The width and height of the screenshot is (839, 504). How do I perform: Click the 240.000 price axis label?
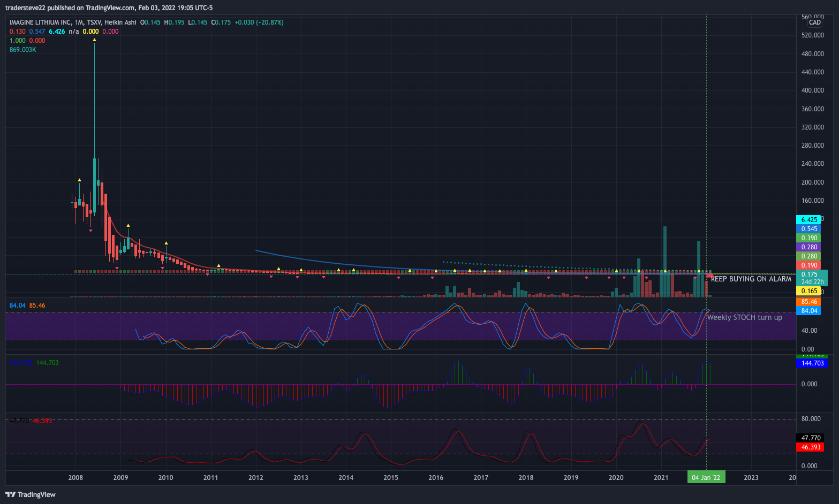[x=812, y=164]
